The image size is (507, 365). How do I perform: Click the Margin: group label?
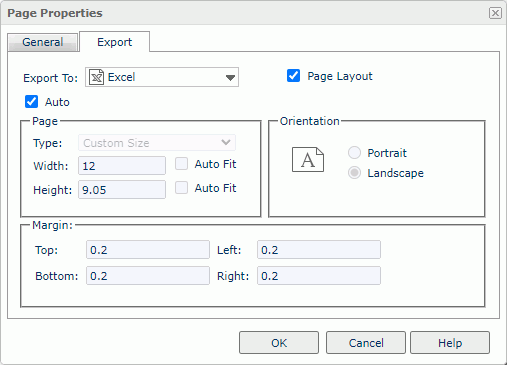[x=52, y=225]
